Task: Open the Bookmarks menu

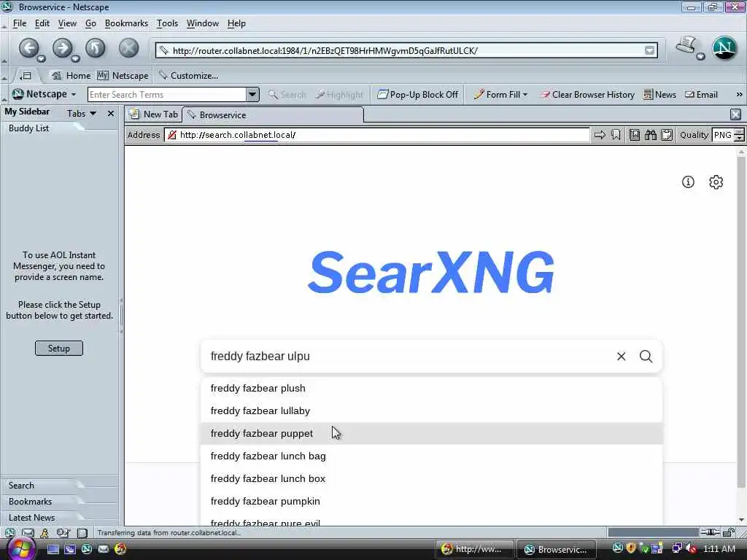Action: [126, 23]
